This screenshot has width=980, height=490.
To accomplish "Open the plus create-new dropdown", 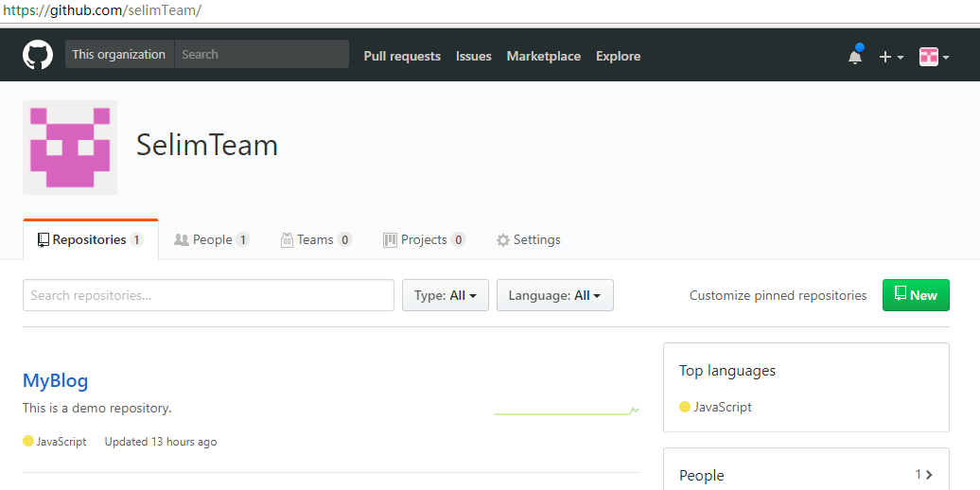I will coord(891,57).
